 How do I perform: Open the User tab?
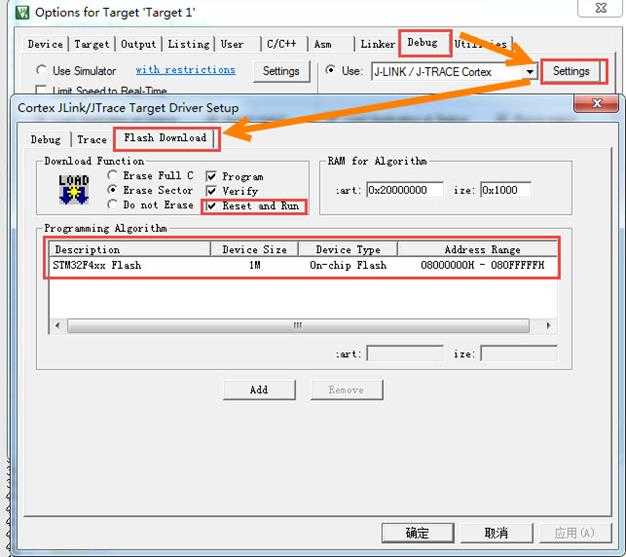click(x=232, y=44)
